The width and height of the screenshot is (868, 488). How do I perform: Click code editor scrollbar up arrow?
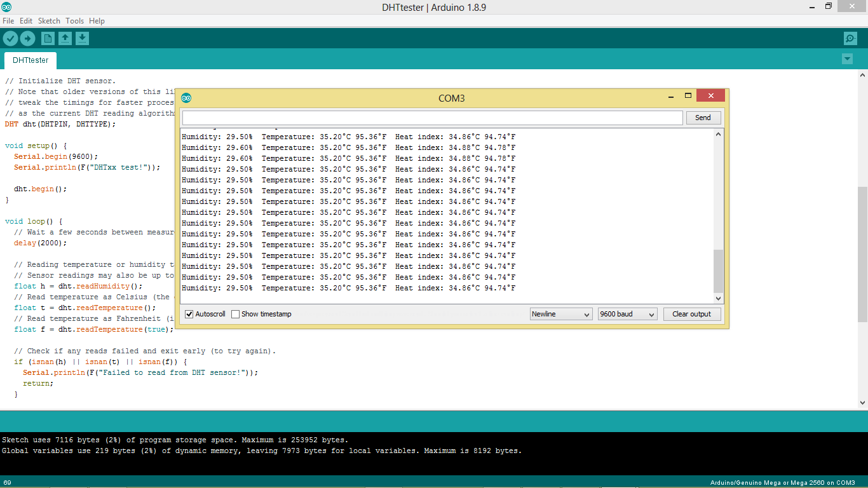coord(862,75)
